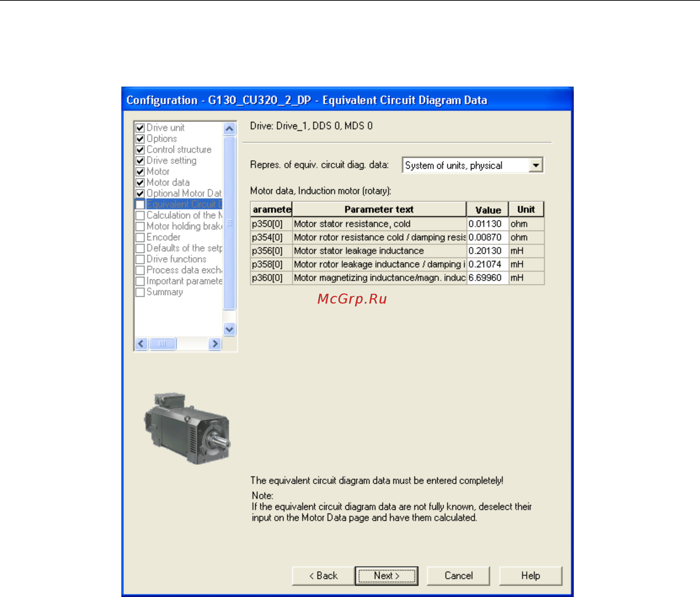Select Control structure in step list
Screen dimensions: 700x597
coord(179,150)
